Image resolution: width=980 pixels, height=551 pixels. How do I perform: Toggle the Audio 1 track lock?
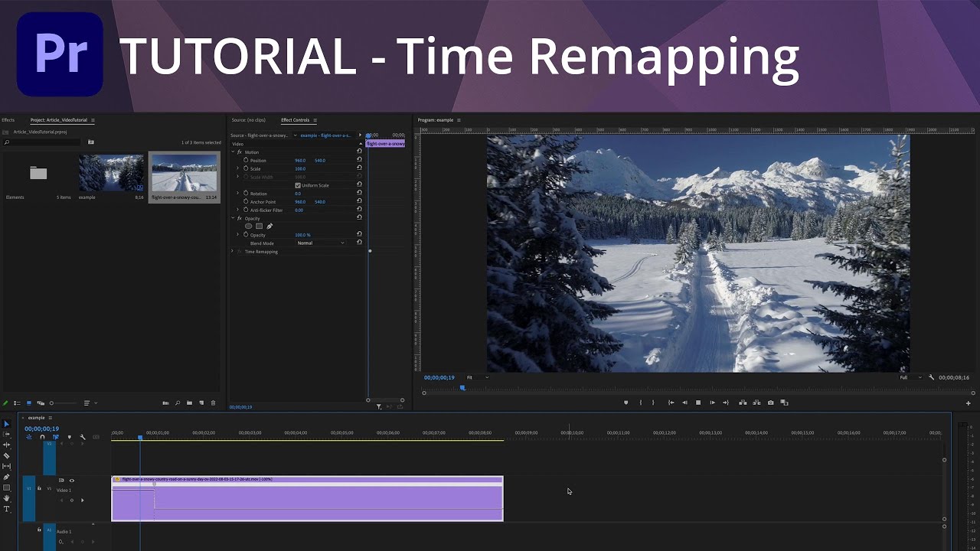39,530
